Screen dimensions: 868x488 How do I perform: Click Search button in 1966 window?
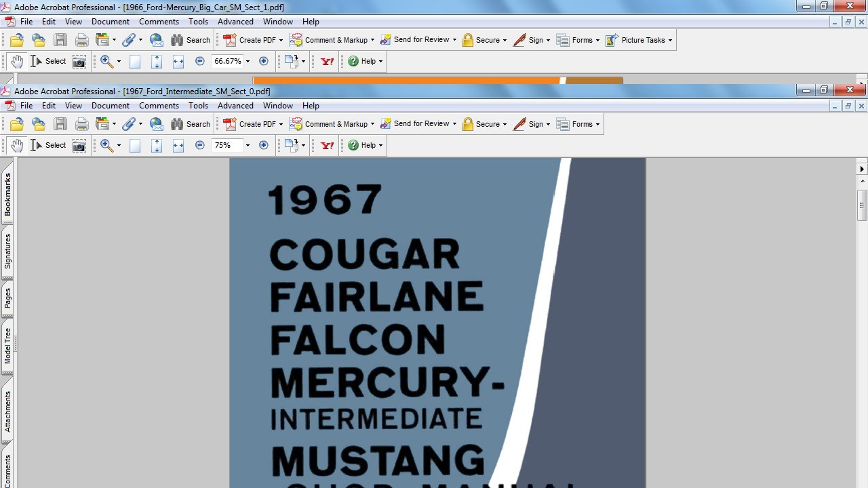point(191,40)
